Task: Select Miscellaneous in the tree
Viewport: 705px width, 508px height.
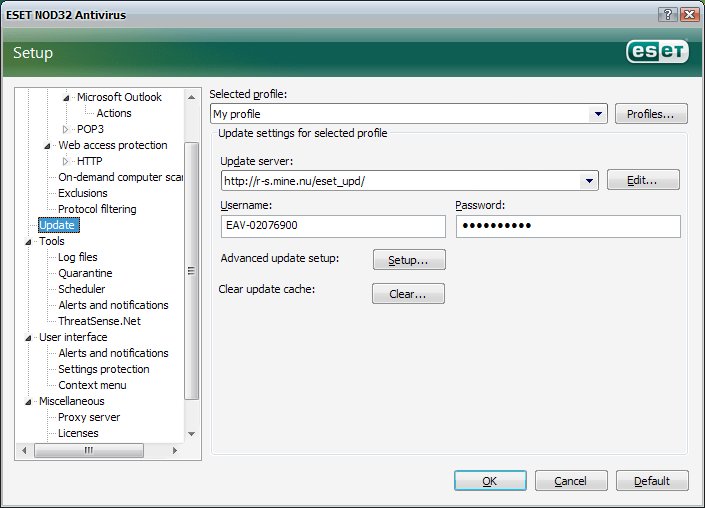Action: (x=71, y=401)
